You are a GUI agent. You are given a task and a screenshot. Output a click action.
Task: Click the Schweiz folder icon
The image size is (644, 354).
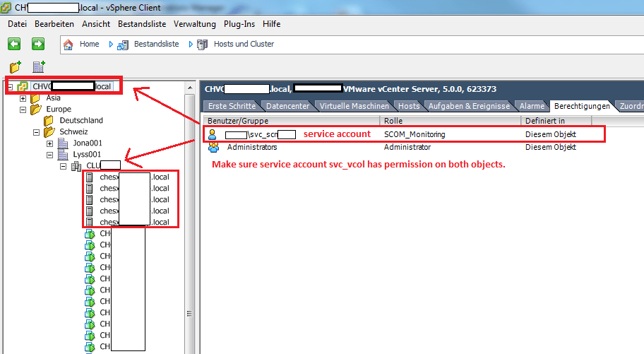pos(49,132)
